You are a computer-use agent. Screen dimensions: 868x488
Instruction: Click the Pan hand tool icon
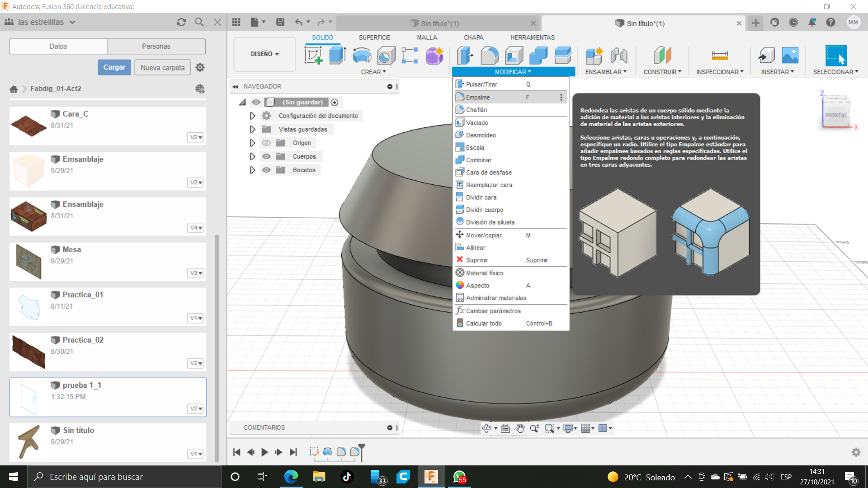[520, 428]
